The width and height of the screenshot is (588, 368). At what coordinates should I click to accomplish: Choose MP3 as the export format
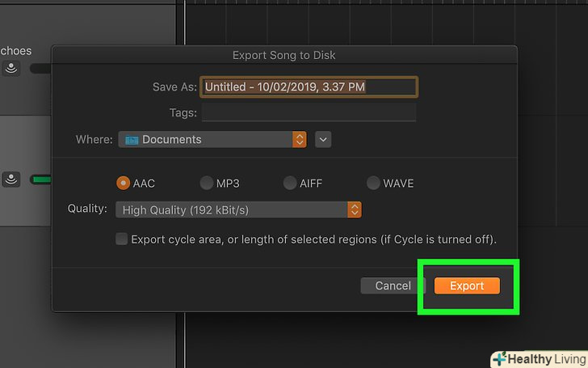click(207, 184)
